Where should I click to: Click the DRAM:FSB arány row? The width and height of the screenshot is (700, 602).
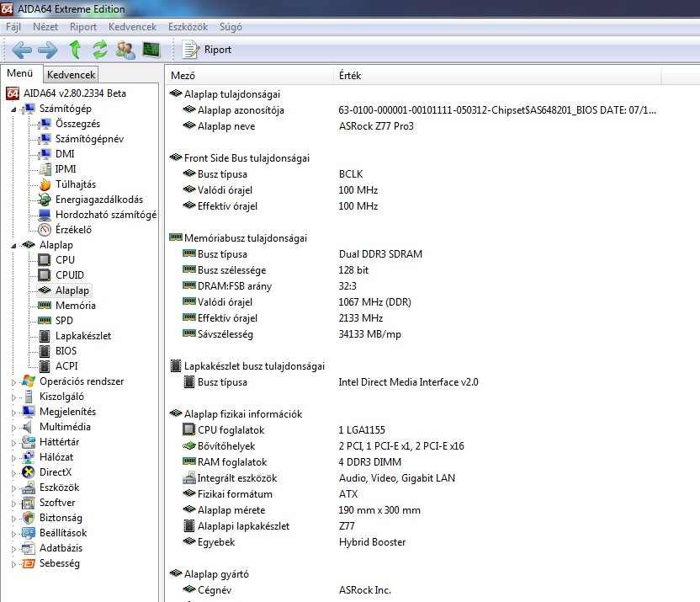click(x=412, y=286)
